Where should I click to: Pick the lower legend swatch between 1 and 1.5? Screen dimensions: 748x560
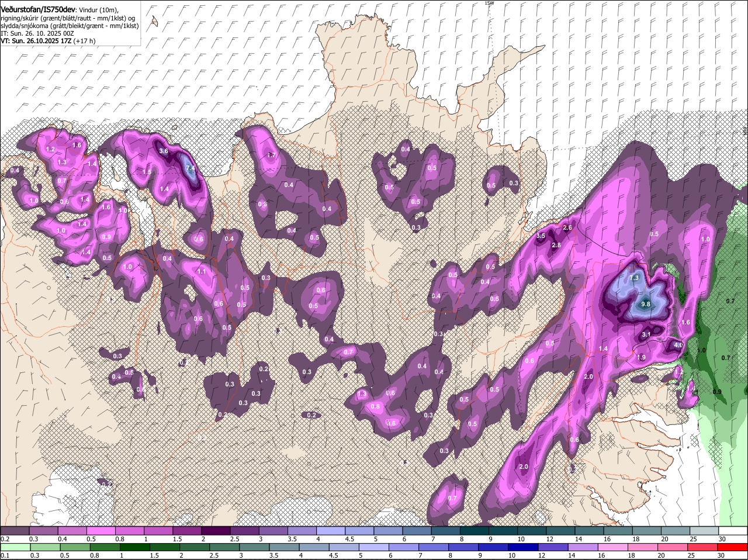134,547
